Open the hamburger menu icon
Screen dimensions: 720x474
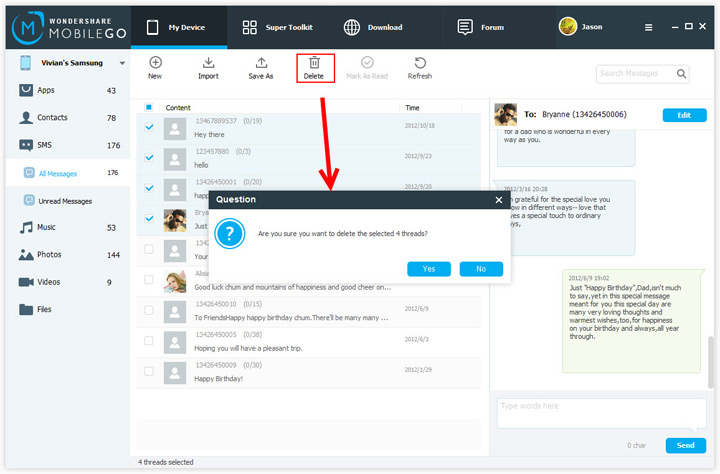(648, 28)
